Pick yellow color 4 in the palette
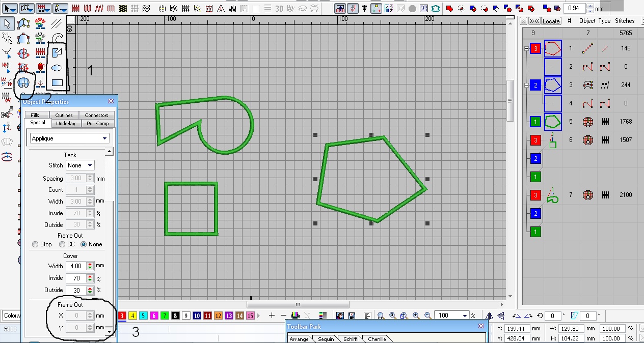 click(132, 316)
